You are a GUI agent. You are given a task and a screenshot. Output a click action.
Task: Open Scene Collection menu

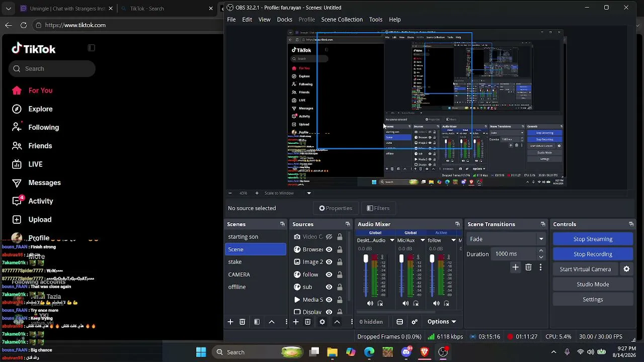[342, 20]
